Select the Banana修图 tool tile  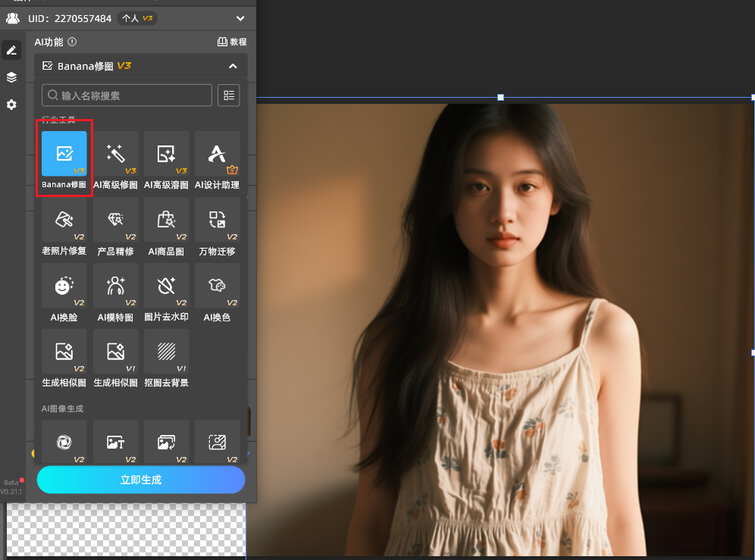[x=64, y=155]
